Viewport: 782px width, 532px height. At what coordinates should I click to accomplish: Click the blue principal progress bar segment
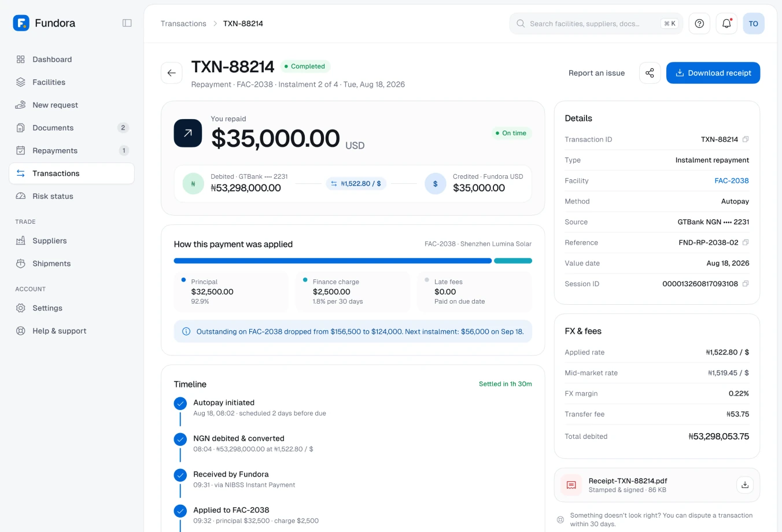pos(333,261)
